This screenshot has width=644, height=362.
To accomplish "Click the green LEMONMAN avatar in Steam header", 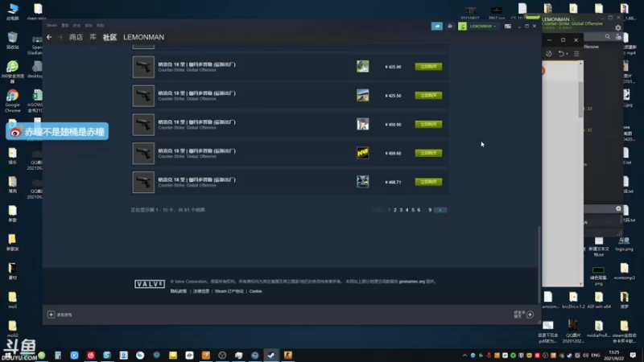I will (x=462, y=27).
